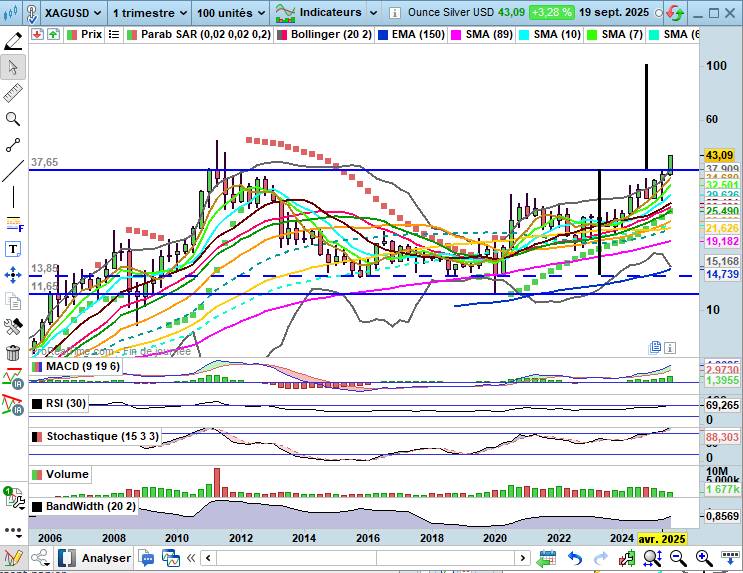
Task: Activate the magnifier zoom tool
Action: point(13,119)
